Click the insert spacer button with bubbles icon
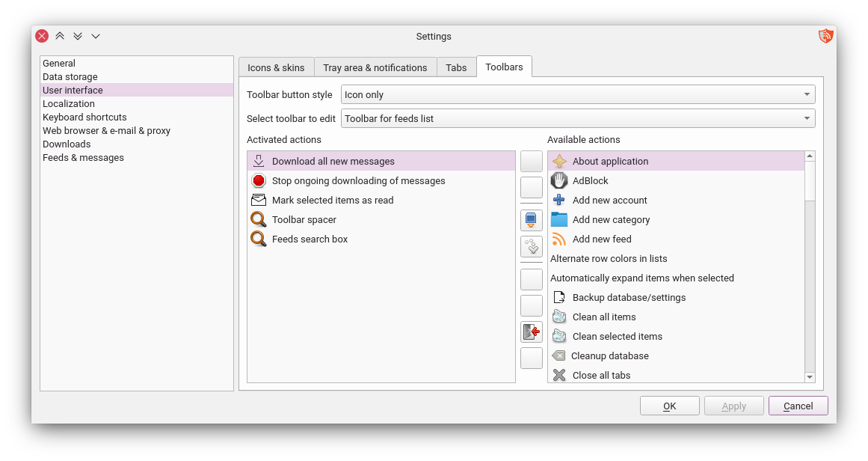 [x=532, y=246]
